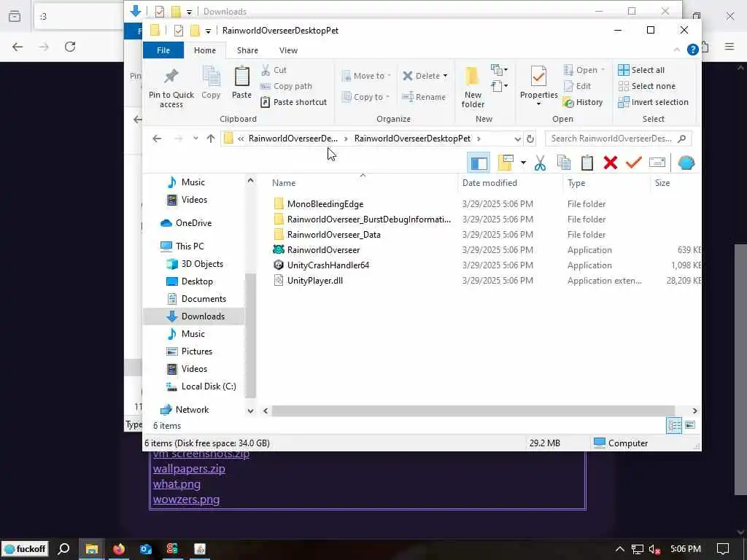Click the horizontal scrollbar in file list
Screen dimensions: 747x560
(x=473, y=411)
